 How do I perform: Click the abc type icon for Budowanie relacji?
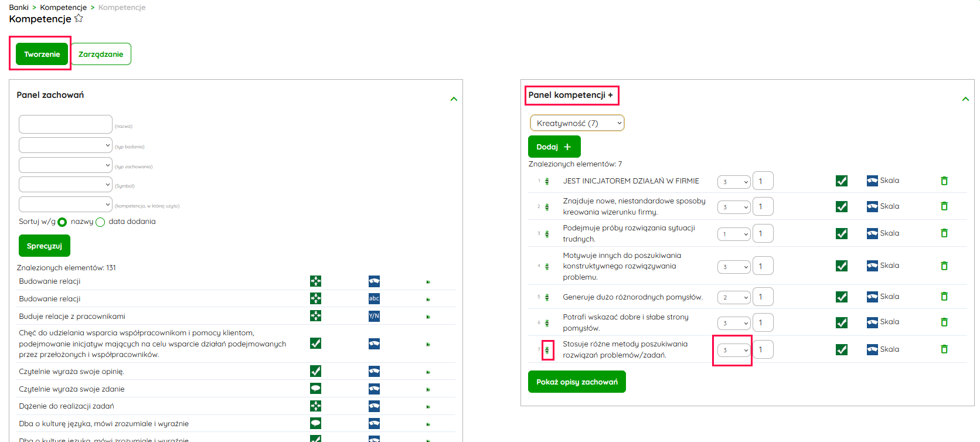(374, 298)
